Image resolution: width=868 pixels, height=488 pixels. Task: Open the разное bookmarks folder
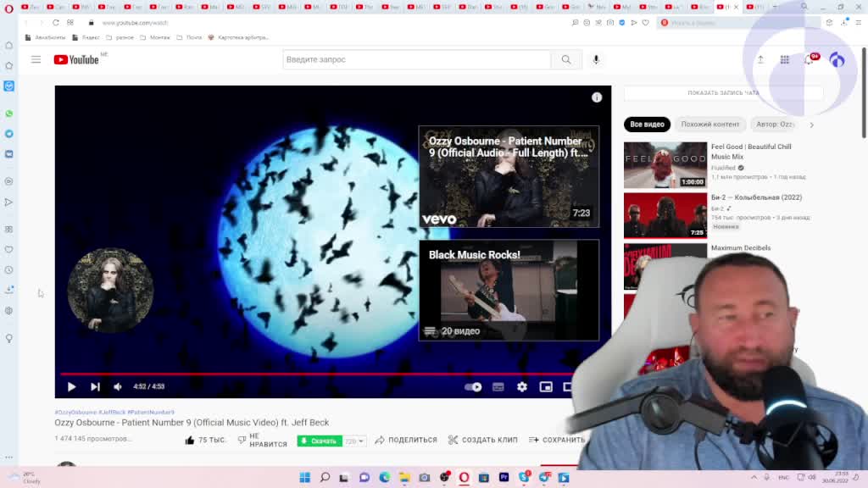point(120,37)
